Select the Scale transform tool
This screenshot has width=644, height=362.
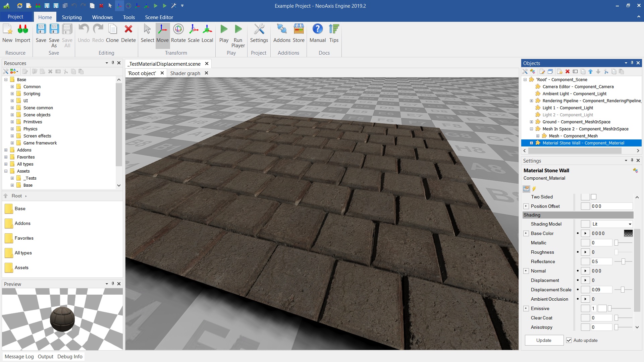tap(194, 29)
